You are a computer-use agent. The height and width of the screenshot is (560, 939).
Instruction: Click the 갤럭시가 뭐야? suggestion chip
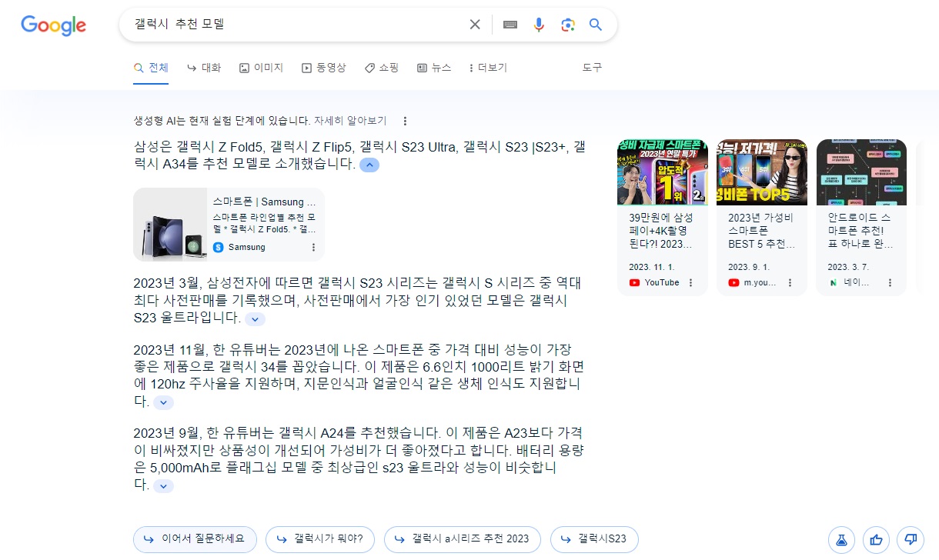[x=320, y=539]
